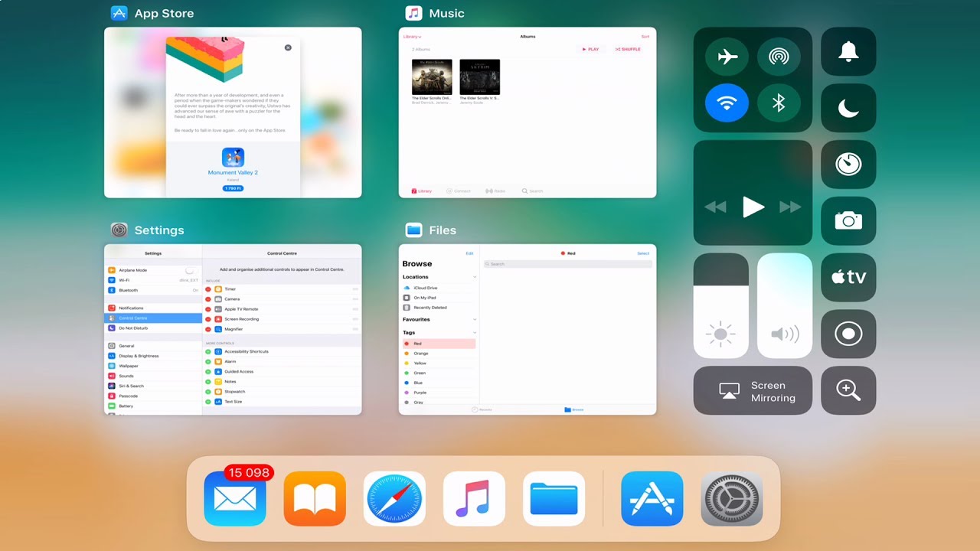Open Safari from the dock
The width and height of the screenshot is (980, 551).
pyautogui.click(x=394, y=499)
